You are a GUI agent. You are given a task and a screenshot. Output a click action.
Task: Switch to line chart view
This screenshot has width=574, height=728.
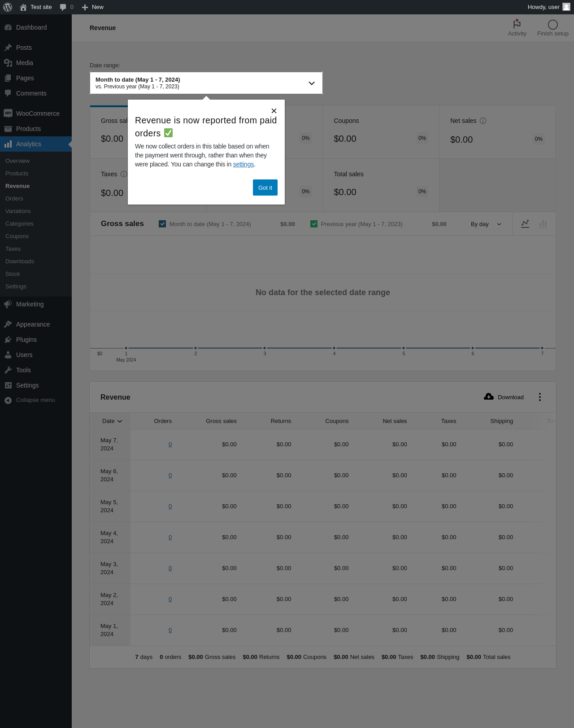[x=525, y=224]
